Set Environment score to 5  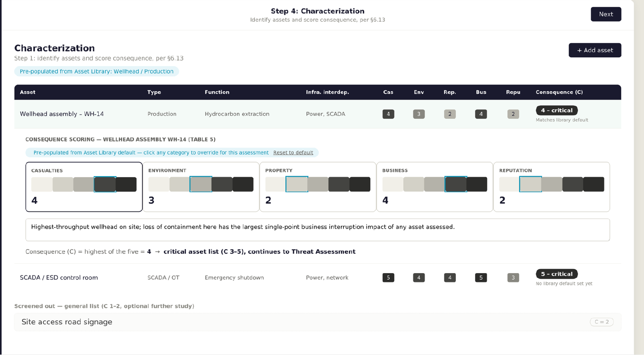tap(243, 184)
